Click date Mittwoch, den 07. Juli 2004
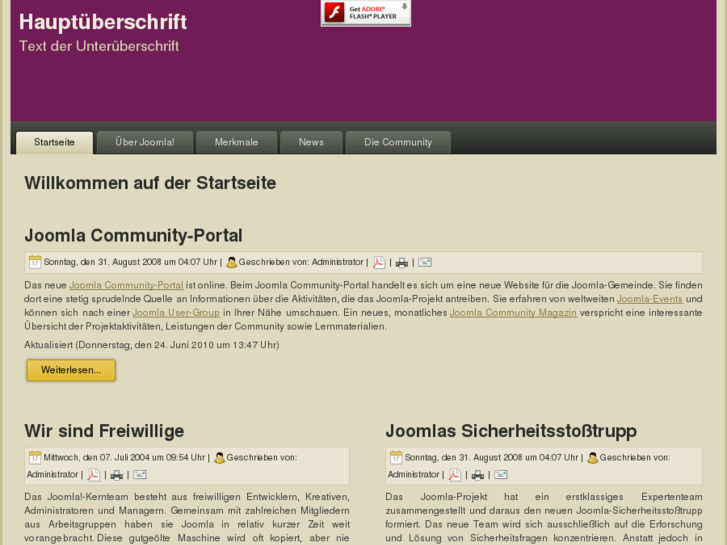727x545 pixels. (x=124, y=458)
